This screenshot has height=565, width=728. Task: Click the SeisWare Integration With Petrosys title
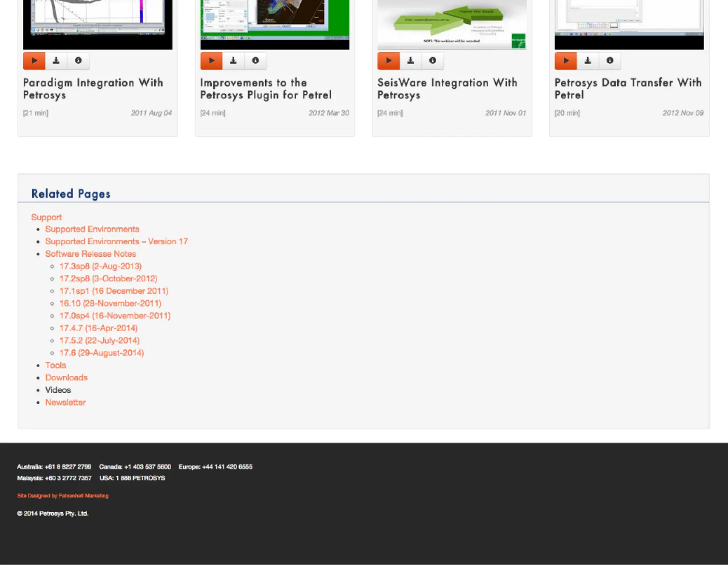(447, 89)
